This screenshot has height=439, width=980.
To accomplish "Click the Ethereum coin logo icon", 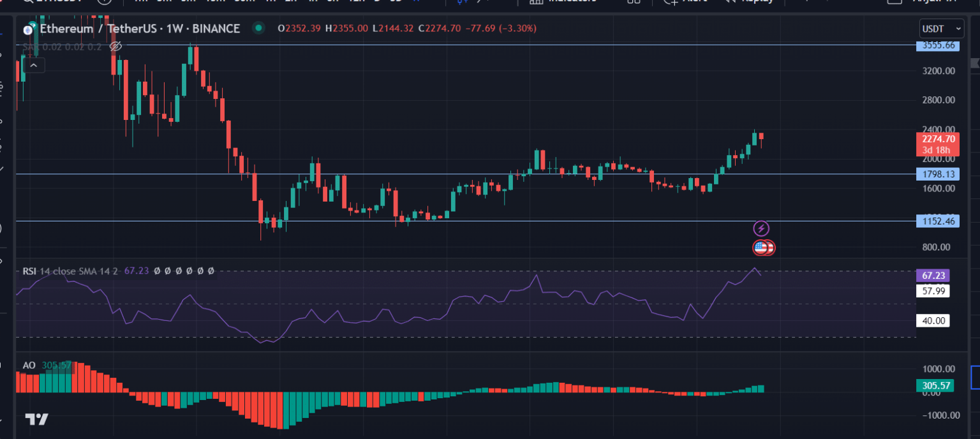I will point(29,29).
